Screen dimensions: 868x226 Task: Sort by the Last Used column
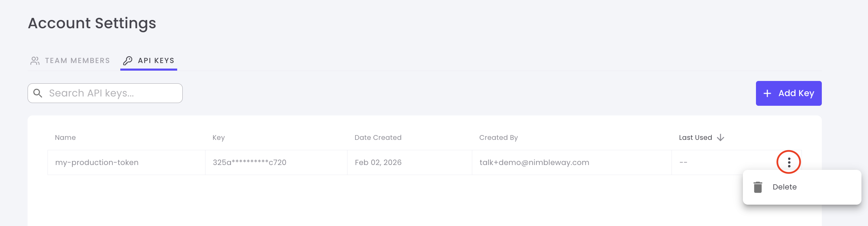tap(695, 137)
